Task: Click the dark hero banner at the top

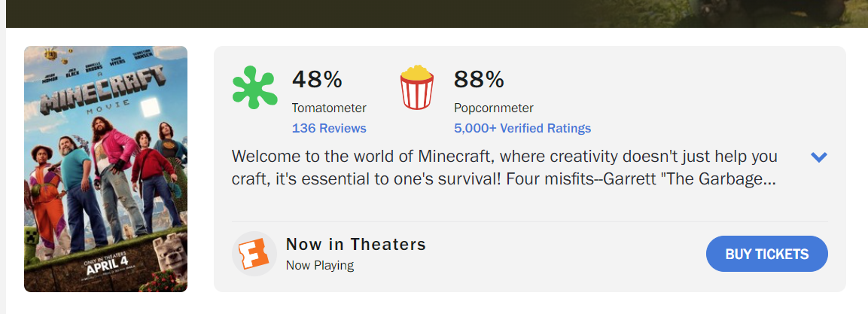Action: 434,14
